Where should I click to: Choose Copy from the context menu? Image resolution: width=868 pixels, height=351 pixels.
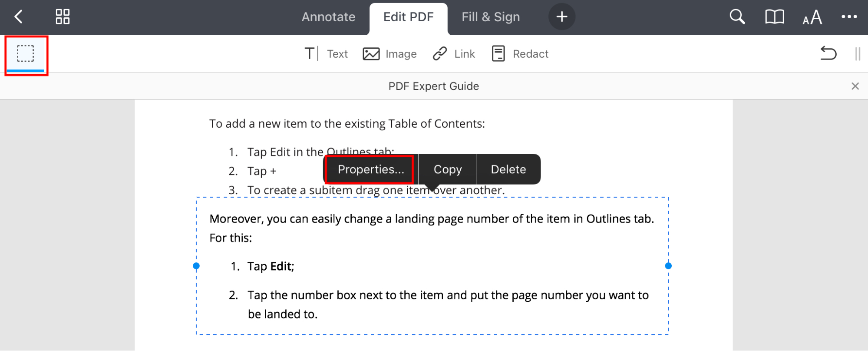pyautogui.click(x=447, y=169)
